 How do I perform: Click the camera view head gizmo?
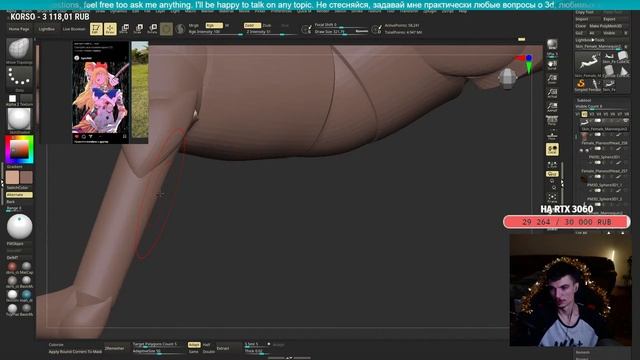pos(508,78)
